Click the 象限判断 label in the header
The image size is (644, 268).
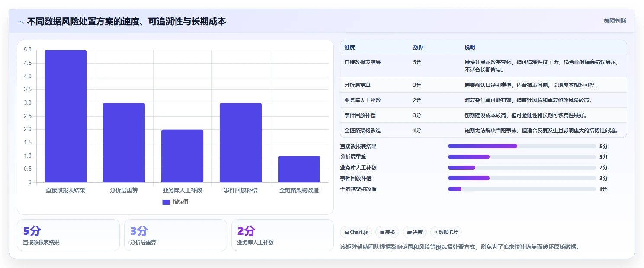pos(615,21)
